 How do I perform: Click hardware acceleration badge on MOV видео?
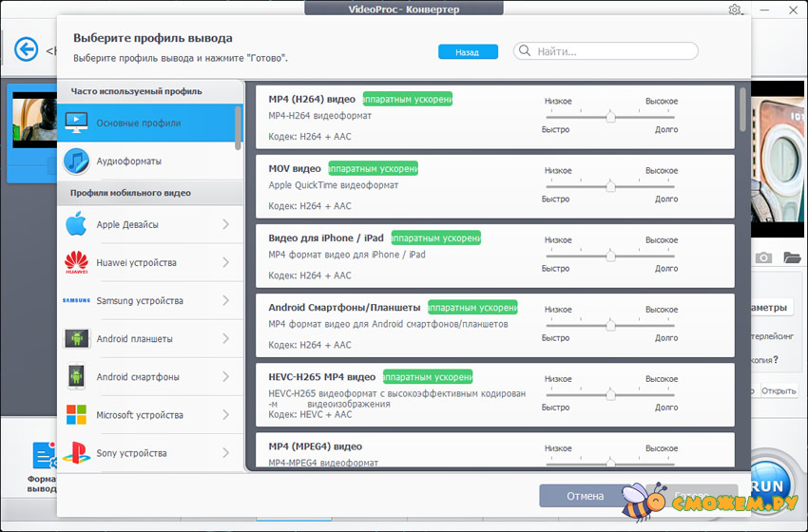[373, 168]
